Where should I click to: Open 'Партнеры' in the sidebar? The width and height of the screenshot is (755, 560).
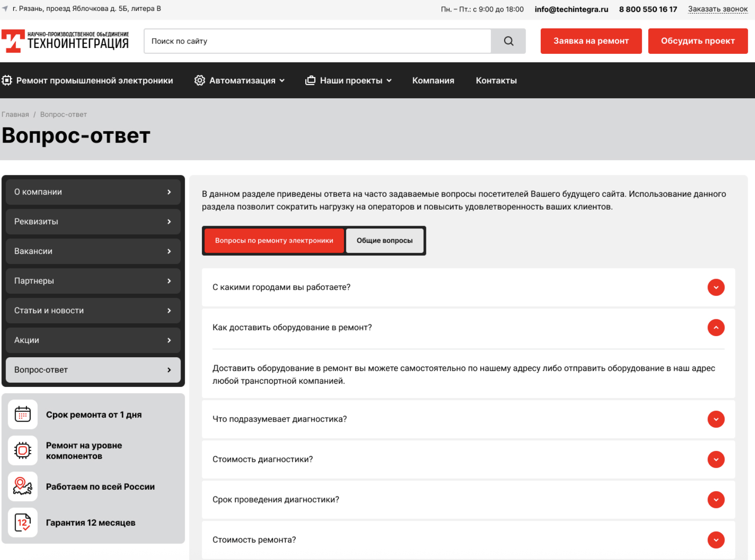93,281
